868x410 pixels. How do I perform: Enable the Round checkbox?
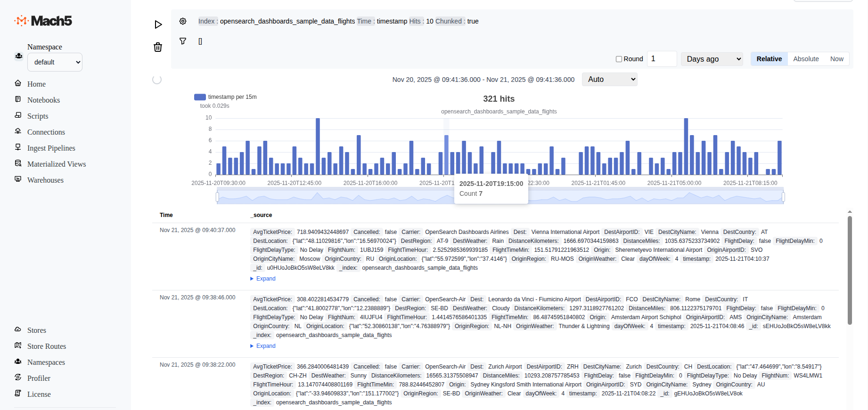619,59
